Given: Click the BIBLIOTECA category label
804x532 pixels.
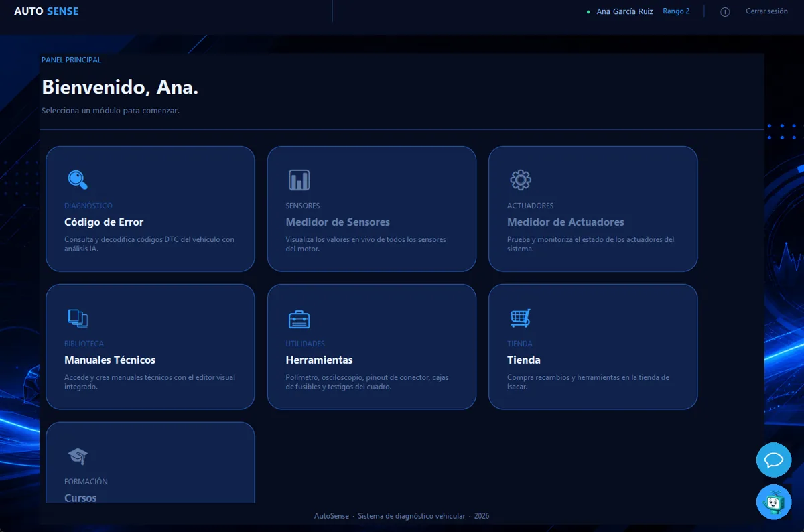Looking at the screenshot, I should pos(84,344).
